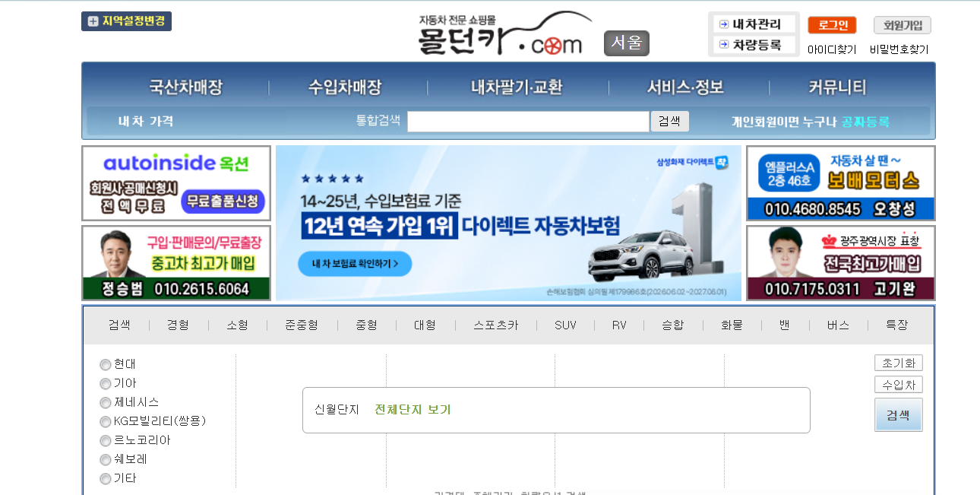Select the 르노코리아 manufacturer radio button
Image resolution: width=980 pixels, height=495 pixels.
pyautogui.click(x=106, y=441)
